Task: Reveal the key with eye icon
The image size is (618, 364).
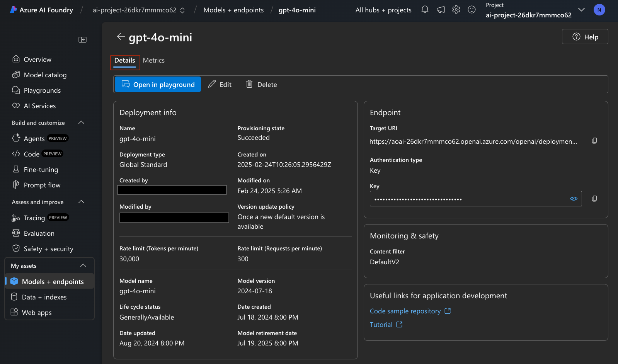Action: (574, 199)
